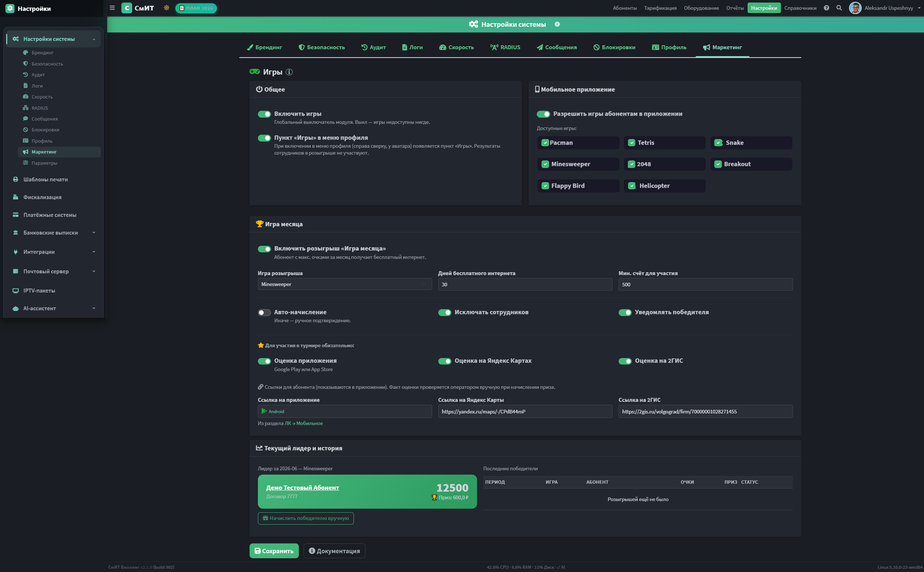Click the Ссылка на Яндекс Карты field
The width and height of the screenshot is (924, 572).
pos(525,412)
